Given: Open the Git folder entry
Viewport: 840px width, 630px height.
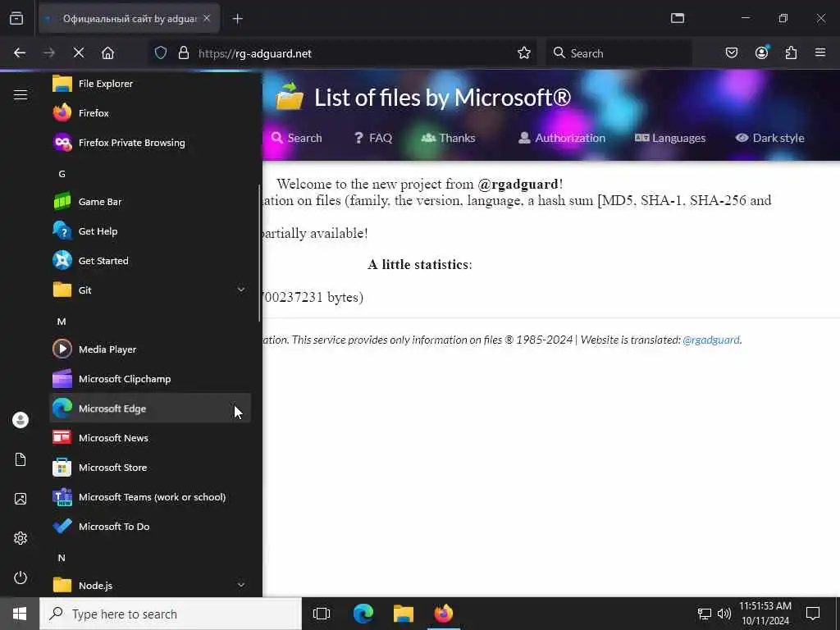Looking at the screenshot, I should [150, 290].
